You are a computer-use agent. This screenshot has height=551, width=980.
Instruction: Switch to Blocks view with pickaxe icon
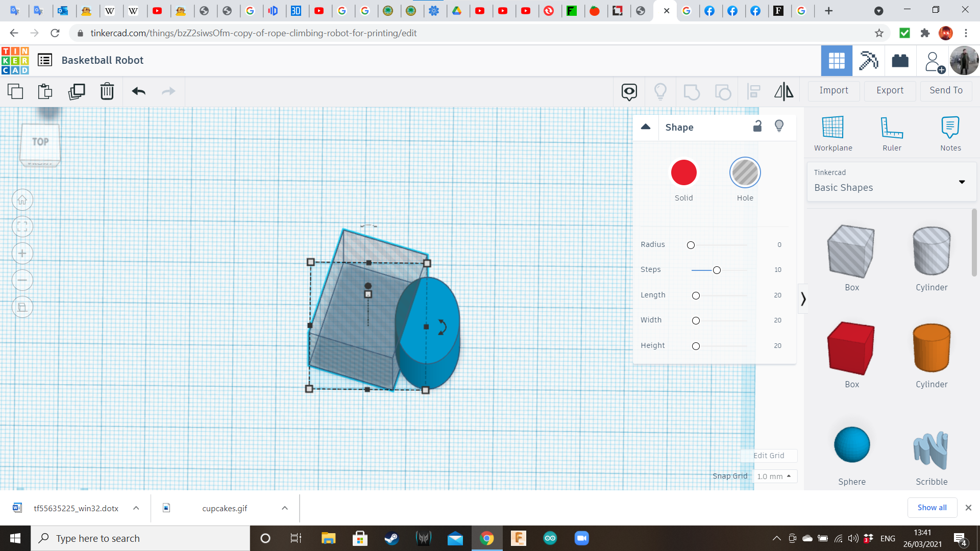(868, 60)
